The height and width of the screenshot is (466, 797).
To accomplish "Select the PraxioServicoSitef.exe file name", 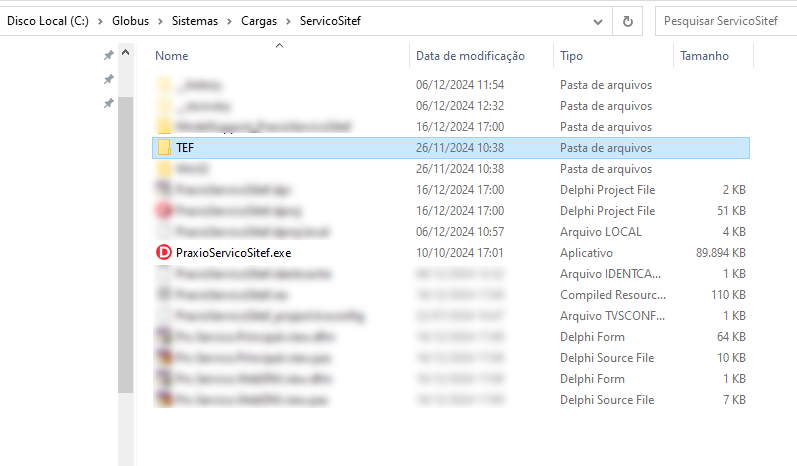I will tap(233, 253).
